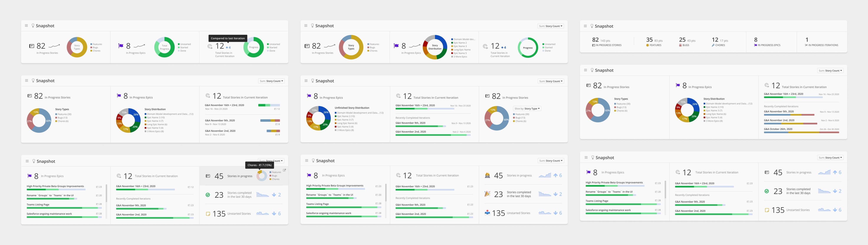Open Sum: Story Count dropdown in bottom-right card
Viewport: 868px width, 245px height.
830,158
